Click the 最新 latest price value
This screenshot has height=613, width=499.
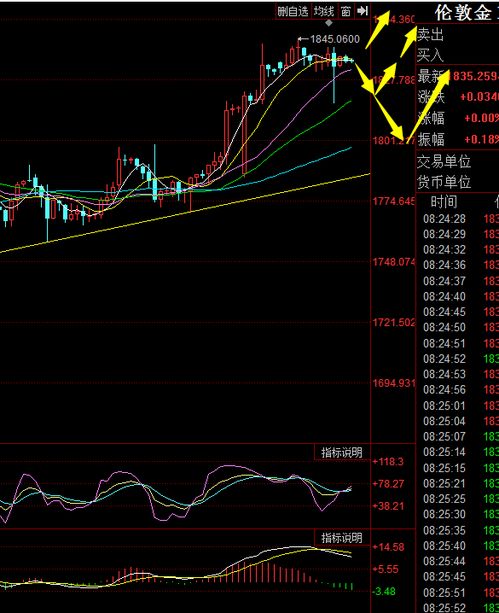474,76
